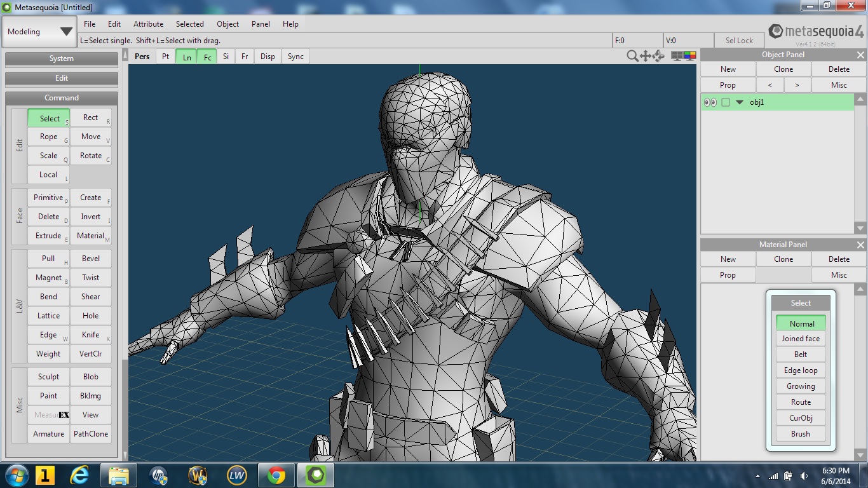Toggle Ln line display button
Image resolution: width=868 pixels, height=488 pixels.
186,57
